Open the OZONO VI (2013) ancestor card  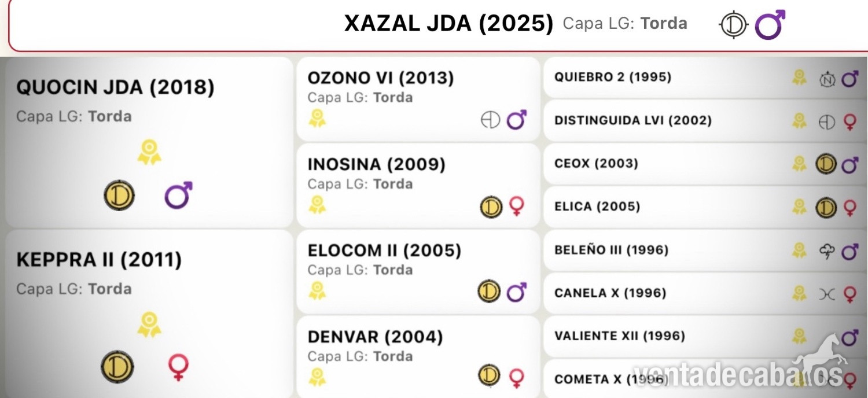click(x=418, y=99)
